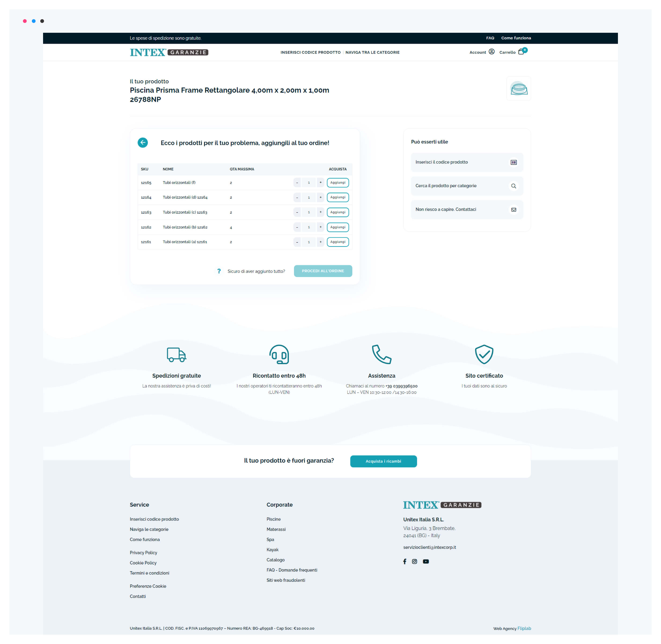The height and width of the screenshot is (644, 661).
Task: Click the barcode icon for product code
Action: pos(514,162)
